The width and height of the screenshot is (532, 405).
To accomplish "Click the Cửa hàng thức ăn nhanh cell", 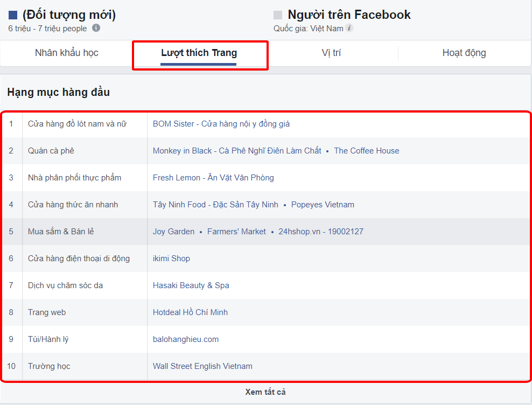I will point(85,205).
